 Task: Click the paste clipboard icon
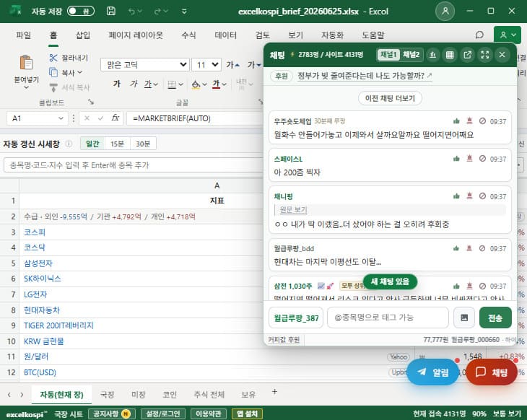click(26, 63)
